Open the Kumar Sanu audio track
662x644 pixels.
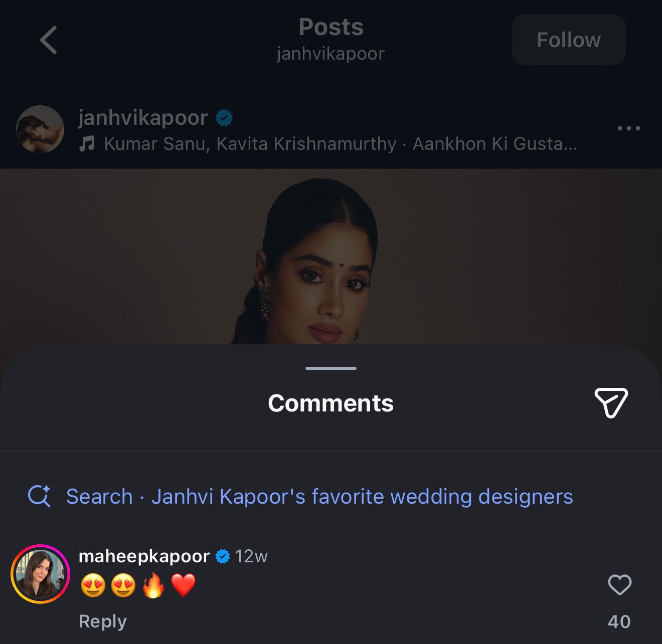pos(340,144)
